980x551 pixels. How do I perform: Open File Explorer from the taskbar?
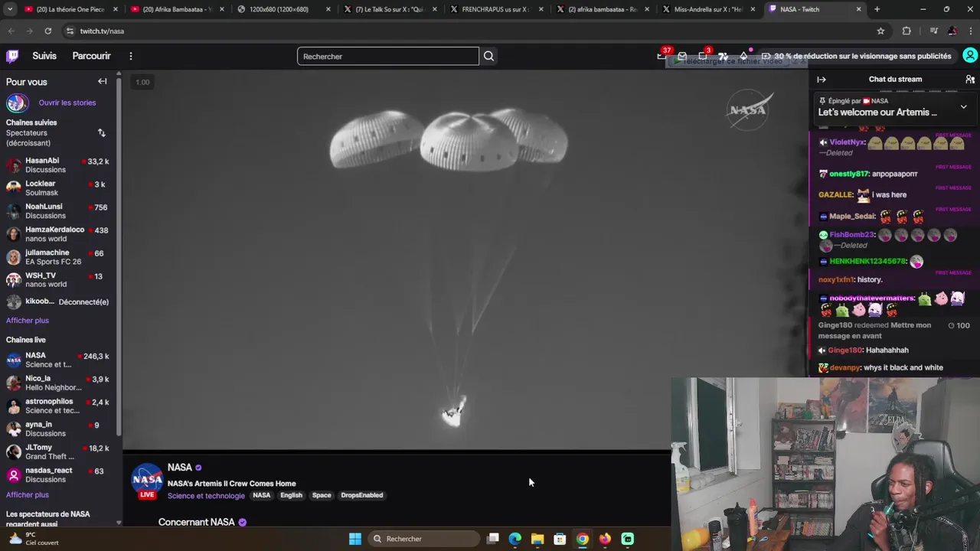(537, 539)
